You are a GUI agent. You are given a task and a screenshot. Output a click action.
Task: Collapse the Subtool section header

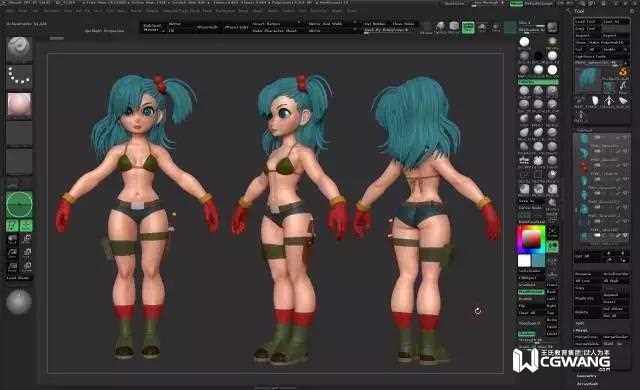584,130
